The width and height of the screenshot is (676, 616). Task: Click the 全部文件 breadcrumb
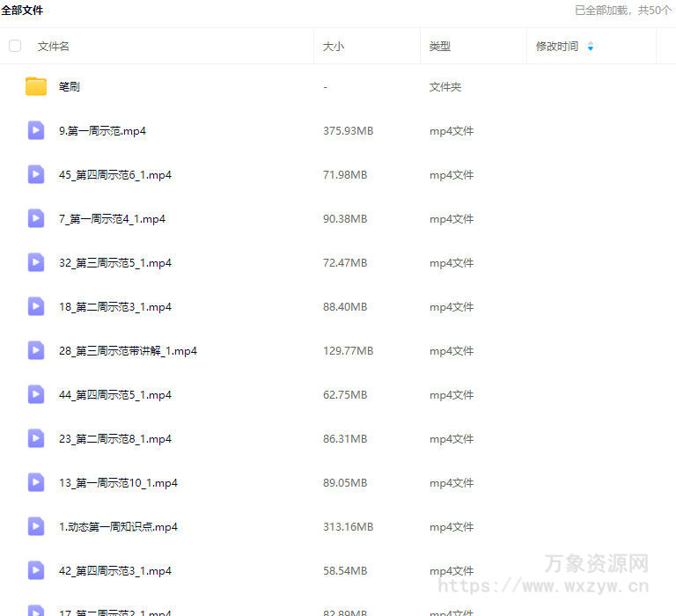[22, 10]
